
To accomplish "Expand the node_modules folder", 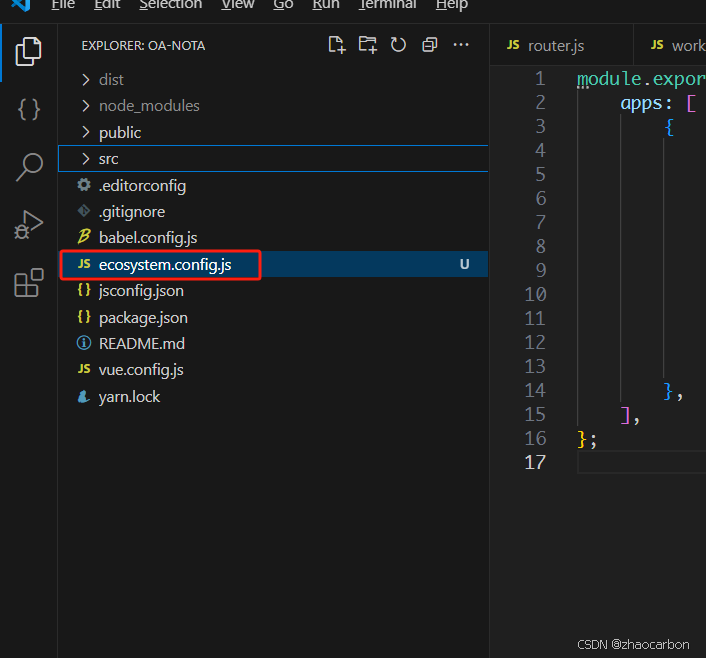I will tap(148, 106).
